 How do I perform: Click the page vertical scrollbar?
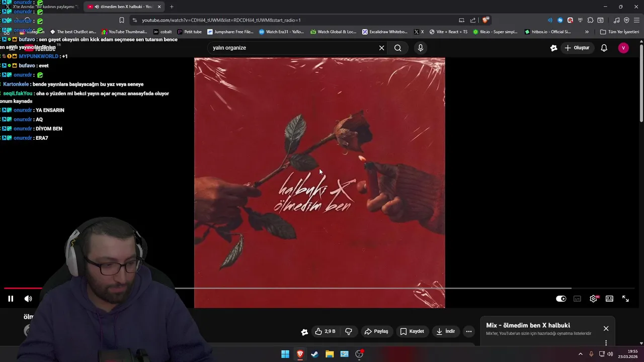coord(641,83)
